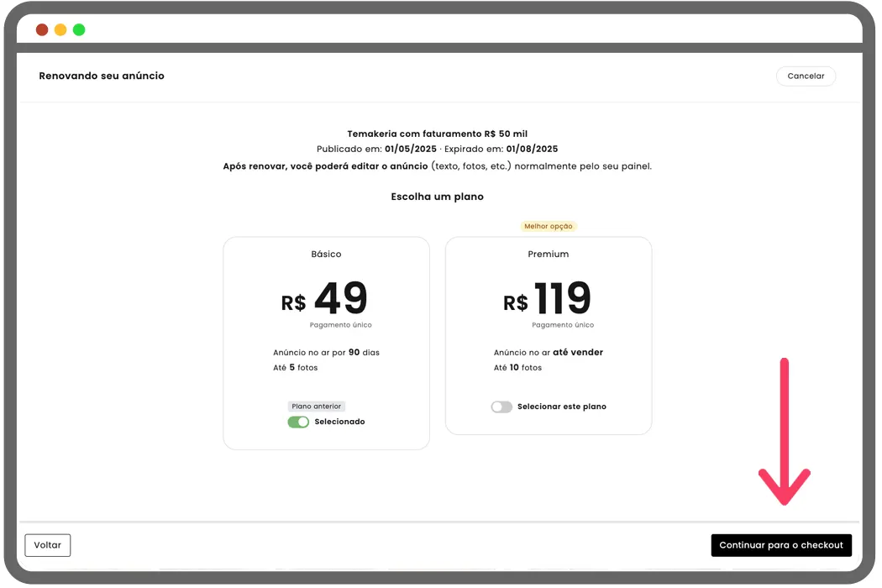
Task: Click the green maximize window dot
Action: point(79,29)
